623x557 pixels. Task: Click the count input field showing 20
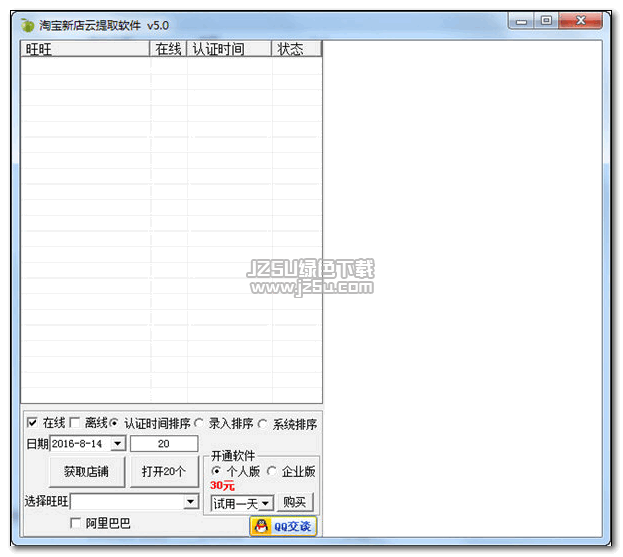(164, 443)
